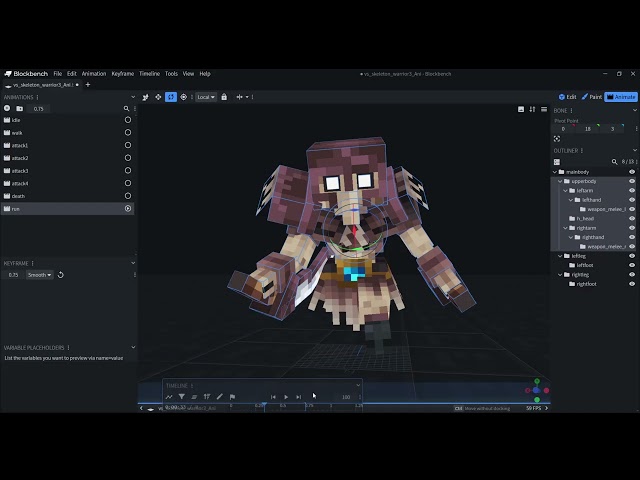Hide the mainbody group
640x480 pixels.
point(632,172)
